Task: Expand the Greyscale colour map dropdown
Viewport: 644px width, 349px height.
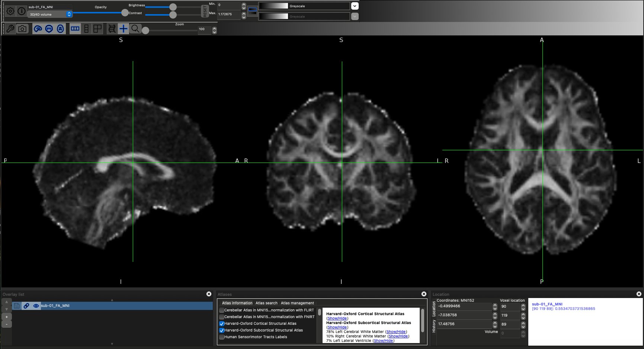Action: pos(355,6)
